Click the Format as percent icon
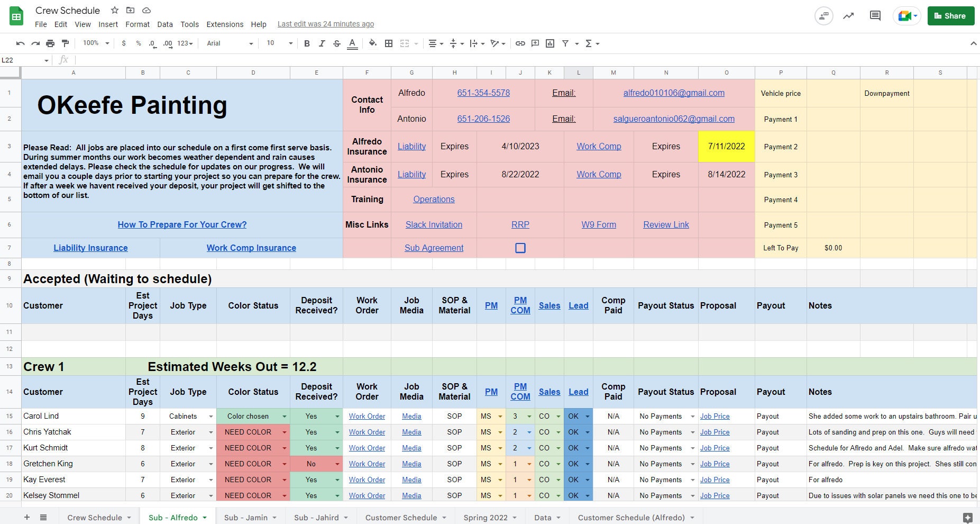This screenshot has height=524, width=980. [x=139, y=43]
